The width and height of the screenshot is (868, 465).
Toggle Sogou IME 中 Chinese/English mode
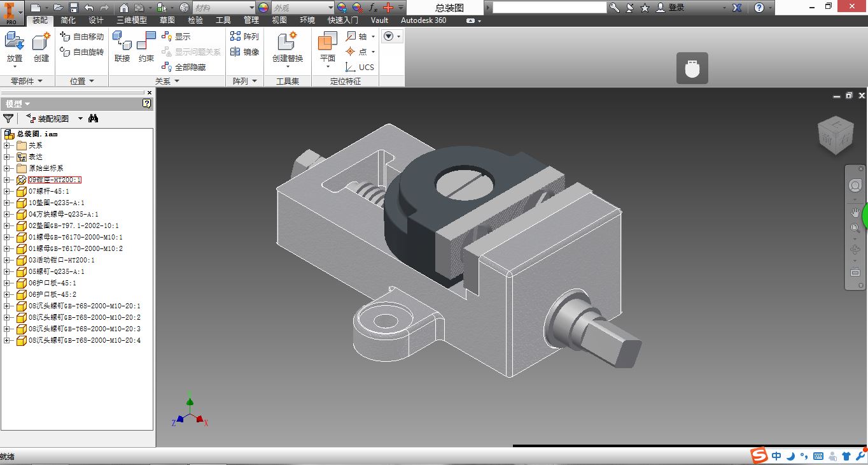coord(776,456)
